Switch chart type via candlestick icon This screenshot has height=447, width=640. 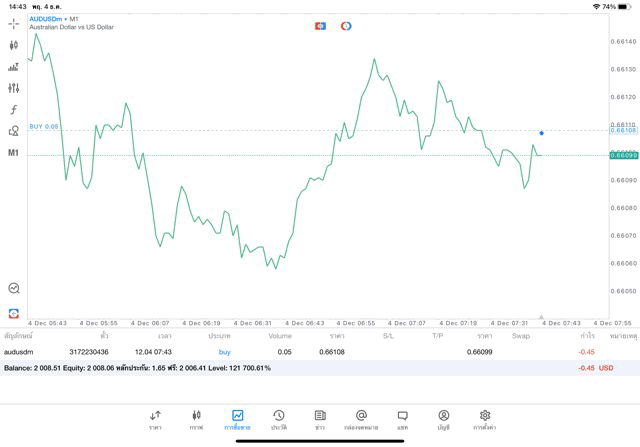click(14, 45)
